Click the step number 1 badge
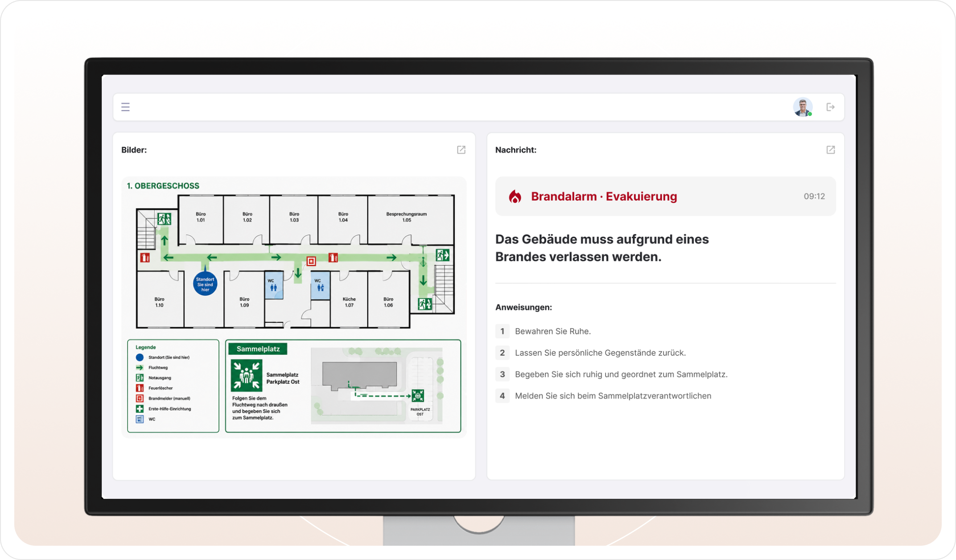Viewport: 956px width, 560px height. [x=502, y=331]
